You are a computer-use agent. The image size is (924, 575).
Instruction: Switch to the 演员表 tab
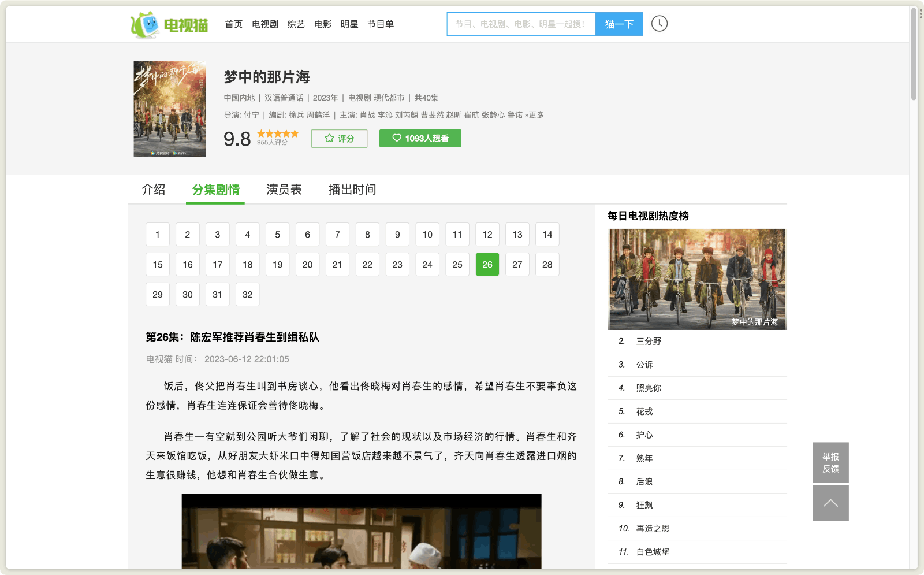coord(284,190)
